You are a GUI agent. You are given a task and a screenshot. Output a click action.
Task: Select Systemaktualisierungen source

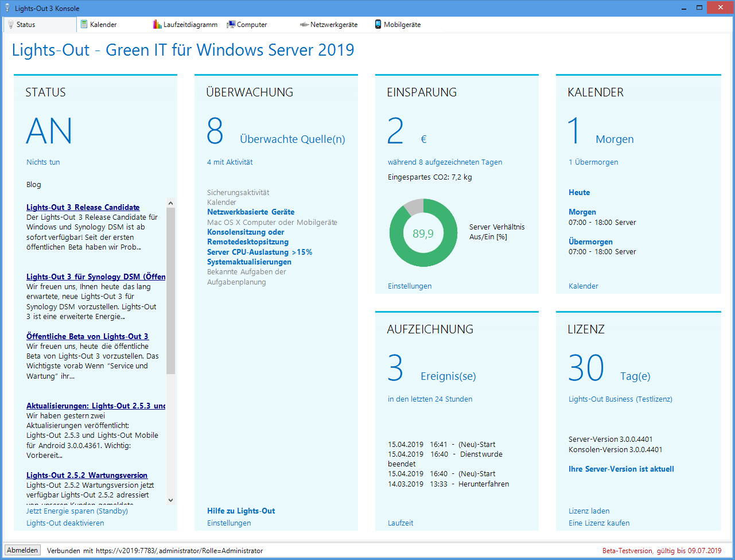point(250,262)
